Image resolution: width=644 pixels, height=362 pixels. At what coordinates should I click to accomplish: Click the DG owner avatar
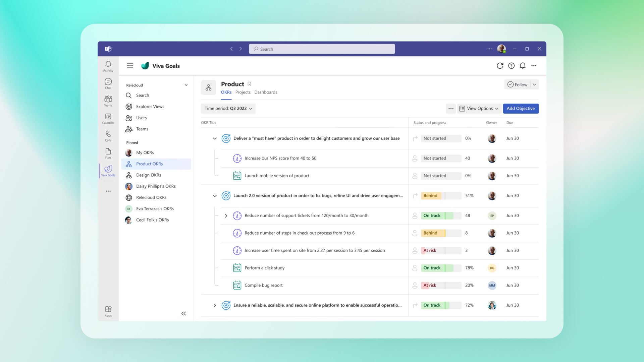(492, 268)
